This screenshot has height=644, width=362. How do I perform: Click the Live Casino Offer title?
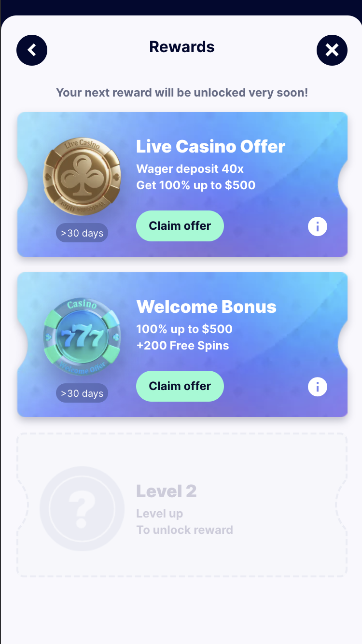(211, 146)
